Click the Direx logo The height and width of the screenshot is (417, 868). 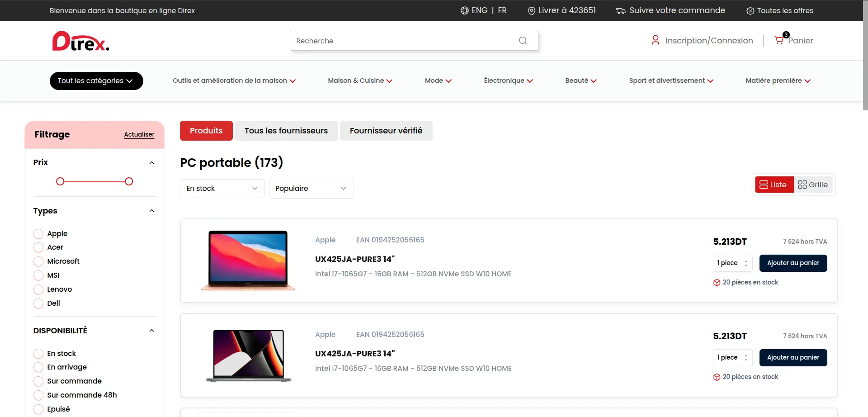(80, 41)
